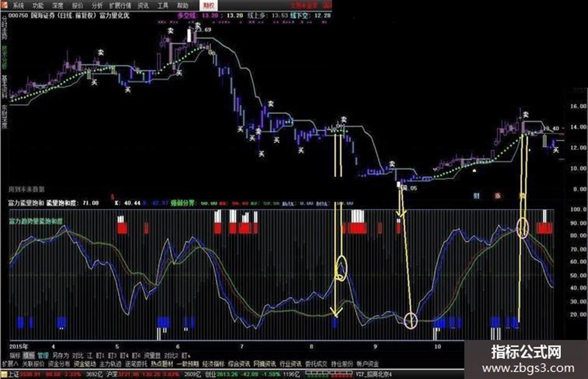This screenshot has height=379, width=588.
Task: Open the 扩展行情 menu
Action: coord(120,6)
